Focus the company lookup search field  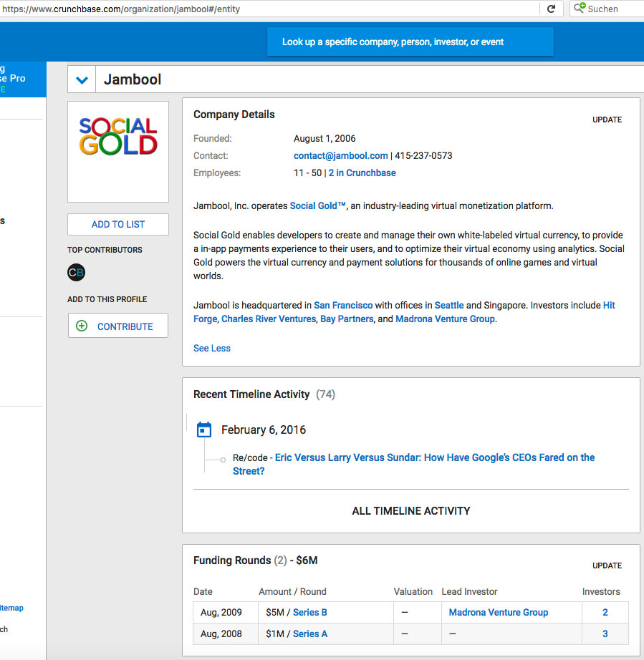(x=410, y=42)
